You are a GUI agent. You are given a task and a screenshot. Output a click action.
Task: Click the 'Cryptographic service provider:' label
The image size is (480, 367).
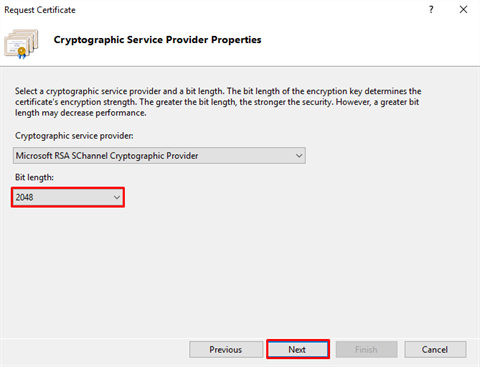pos(74,136)
